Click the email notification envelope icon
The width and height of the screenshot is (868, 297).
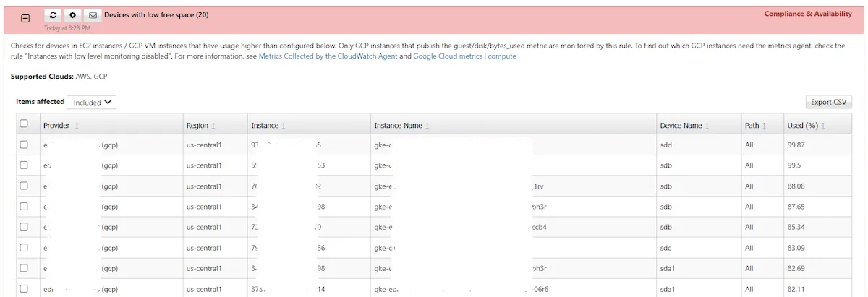[93, 14]
